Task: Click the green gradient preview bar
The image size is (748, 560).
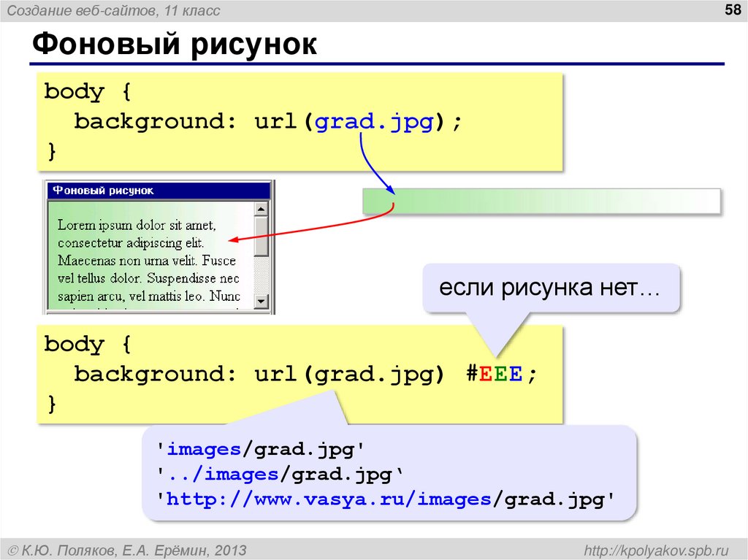Action: [541, 199]
